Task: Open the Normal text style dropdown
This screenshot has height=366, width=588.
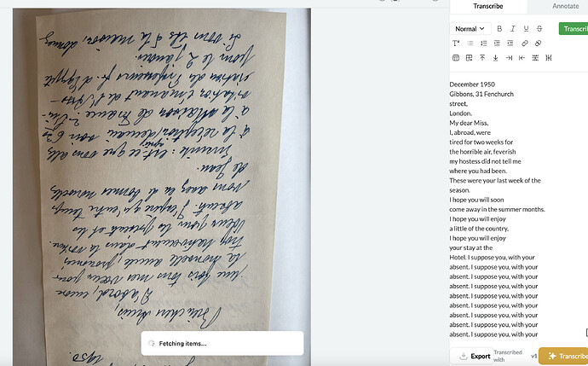Action: click(470, 28)
